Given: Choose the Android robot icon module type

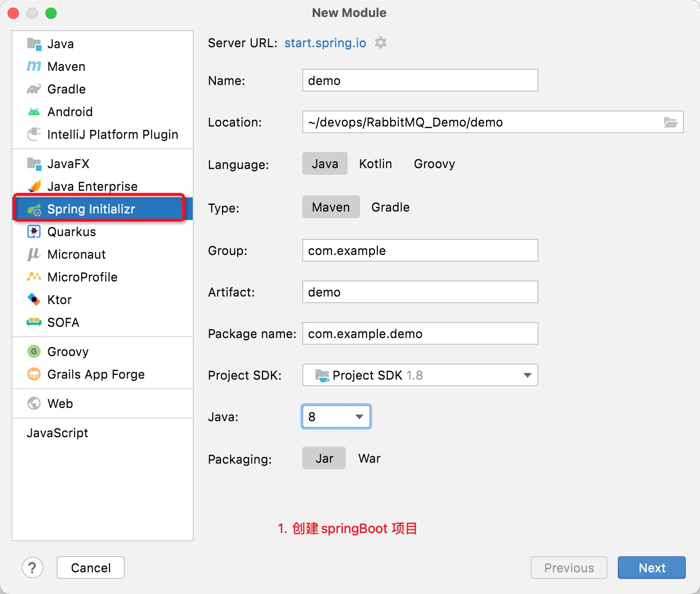Looking at the screenshot, I should coord(34,112).
